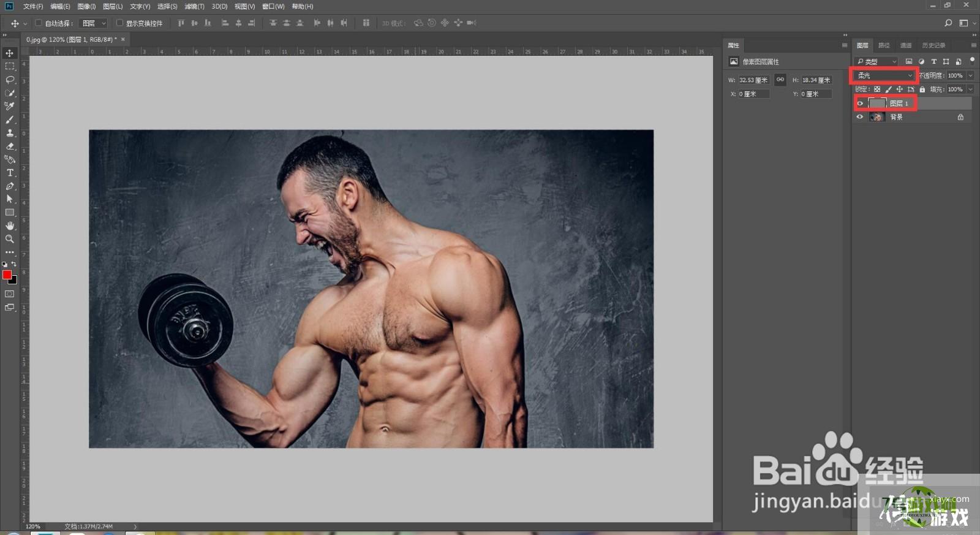Open the status bar info arrow
Screen dimensions: 980x535
click(135, 526)
